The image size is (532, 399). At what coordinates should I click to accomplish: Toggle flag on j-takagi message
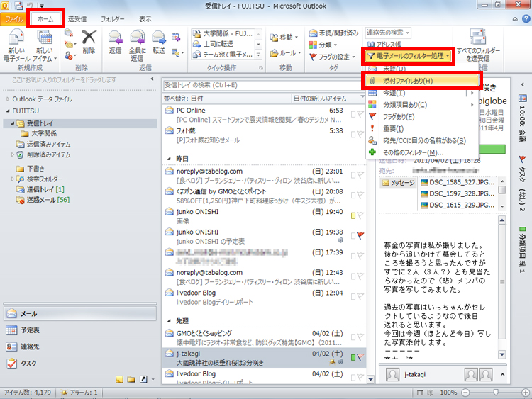tap(360, 357)
